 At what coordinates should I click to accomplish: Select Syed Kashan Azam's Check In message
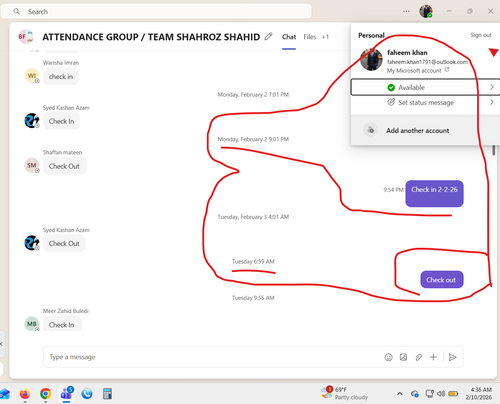pos(62,121)
